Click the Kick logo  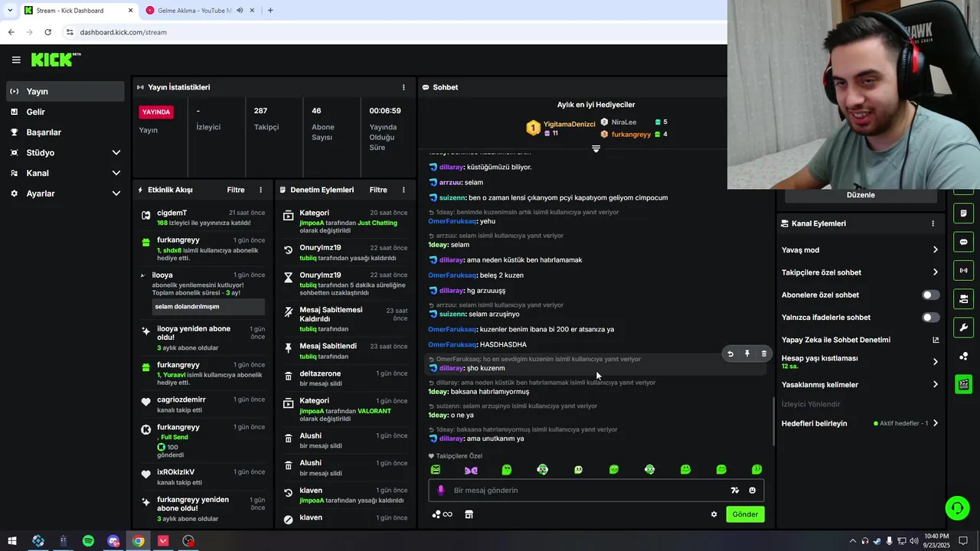pos(55,60)
